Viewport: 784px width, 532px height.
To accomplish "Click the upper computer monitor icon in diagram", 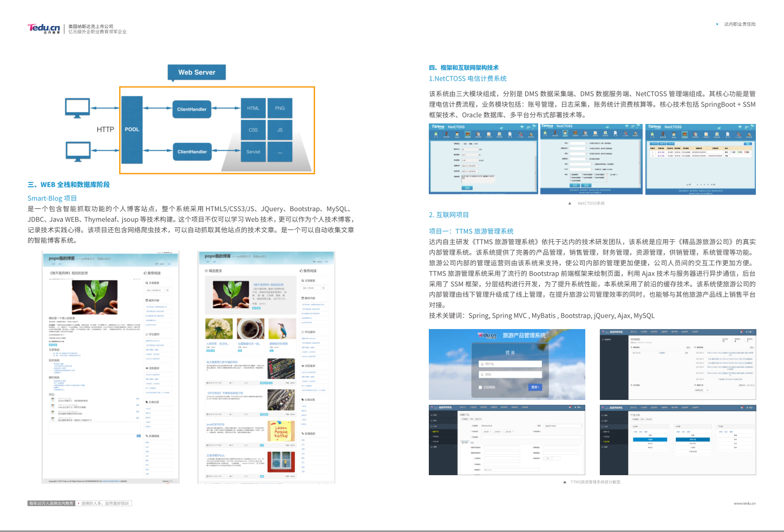I will tap(77, 108).
